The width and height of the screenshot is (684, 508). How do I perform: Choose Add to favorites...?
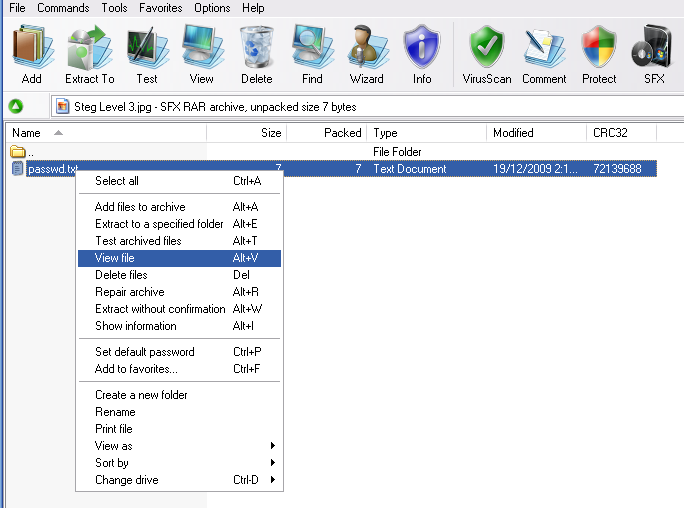tap(179, 369)
